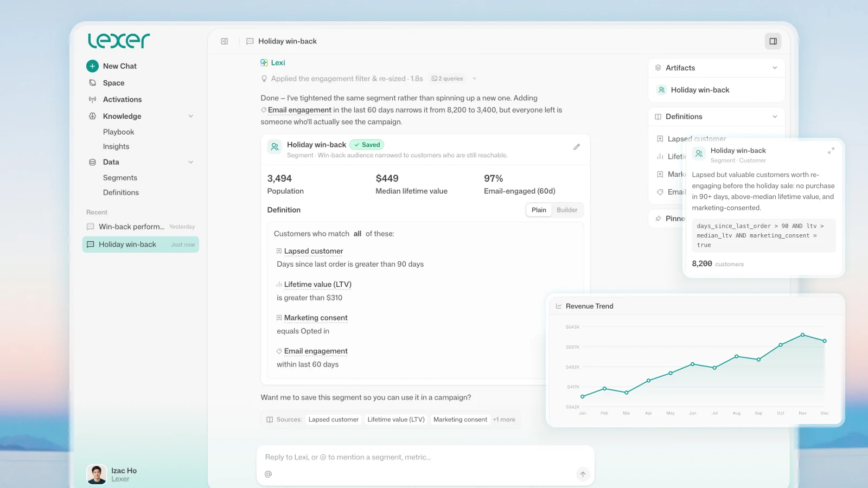Viewport: 868px width, 488px height.
Task: Open the Email engagement rule in definition
Action: (316, 351)
